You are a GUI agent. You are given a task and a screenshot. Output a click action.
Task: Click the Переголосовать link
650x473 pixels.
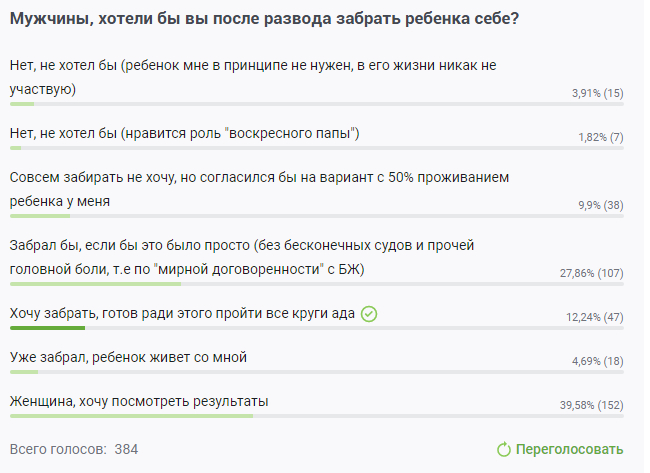tap(569, 449)
